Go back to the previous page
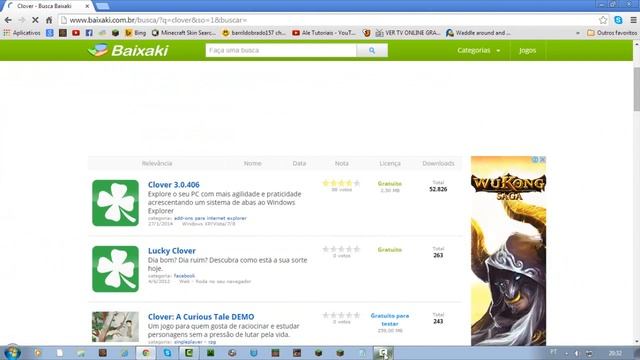The width and height of the screenshot is (640, 360). (x=8, y=20)
